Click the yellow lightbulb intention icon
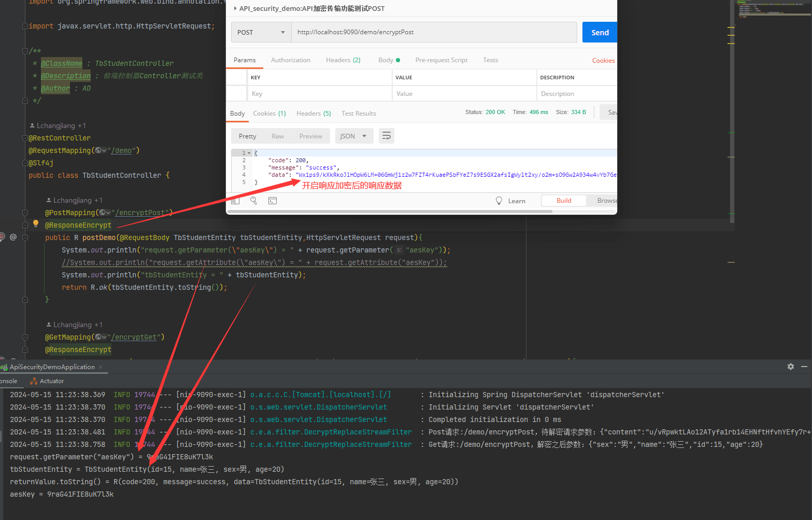The width and height of the screenshot is (812, 520). click(x=36, y=223)
